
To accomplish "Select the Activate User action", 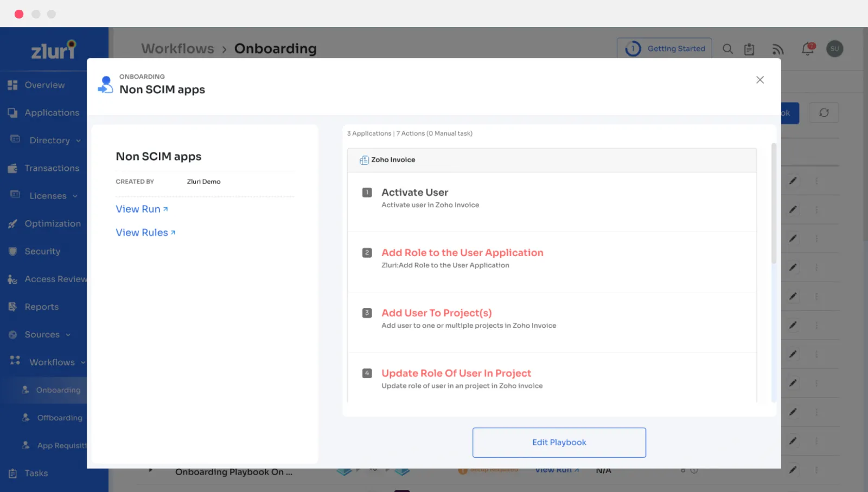I will (x=414, y=193).
